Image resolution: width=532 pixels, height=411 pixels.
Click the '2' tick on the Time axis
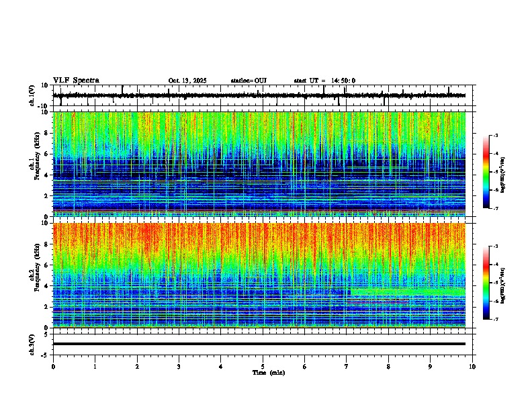[x=137, y=367]
